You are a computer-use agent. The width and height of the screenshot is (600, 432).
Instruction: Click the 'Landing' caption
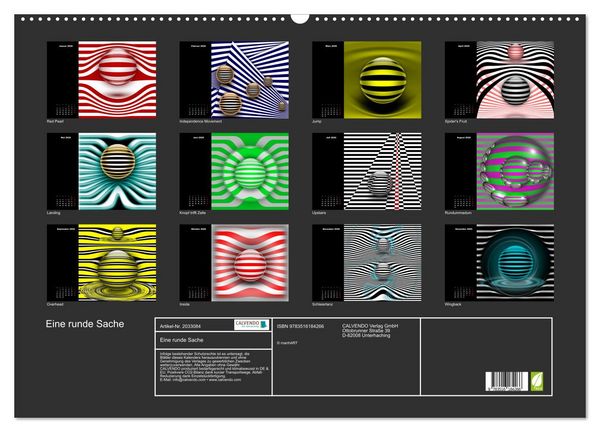54,213
